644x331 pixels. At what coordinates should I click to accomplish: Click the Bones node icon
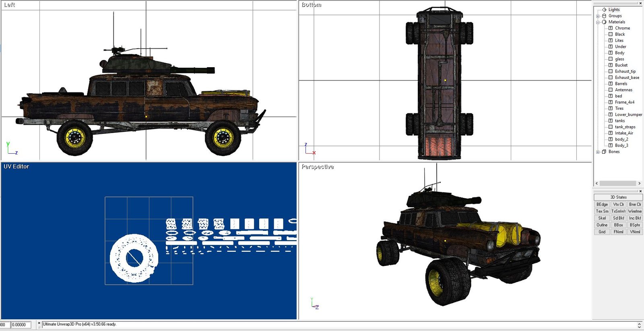point(604,152)
